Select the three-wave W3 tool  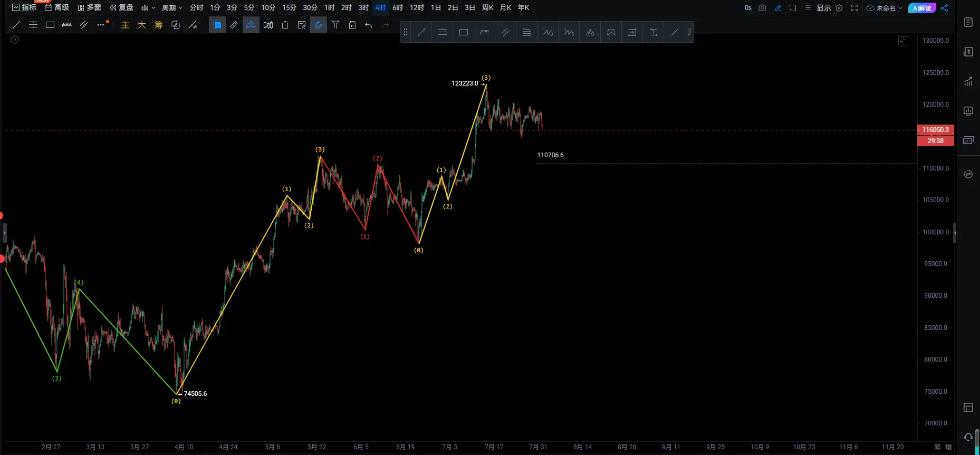pos(548,32)
